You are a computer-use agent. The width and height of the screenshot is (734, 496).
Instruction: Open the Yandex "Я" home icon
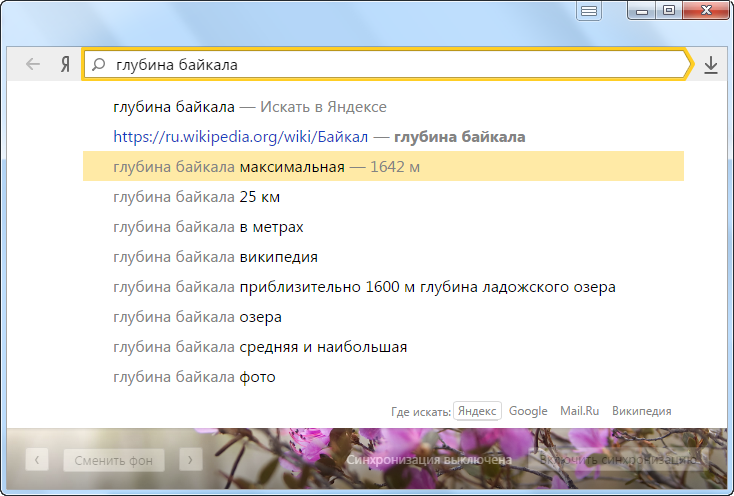65,64
